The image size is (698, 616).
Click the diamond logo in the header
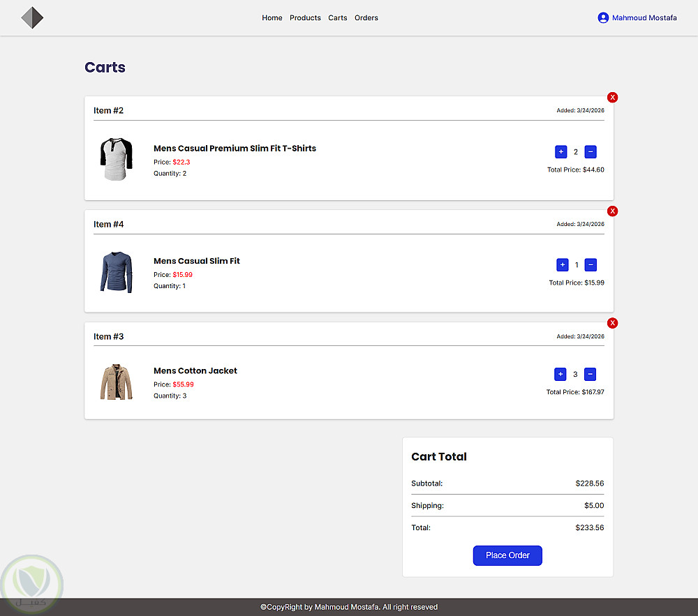tap(32, 18)
